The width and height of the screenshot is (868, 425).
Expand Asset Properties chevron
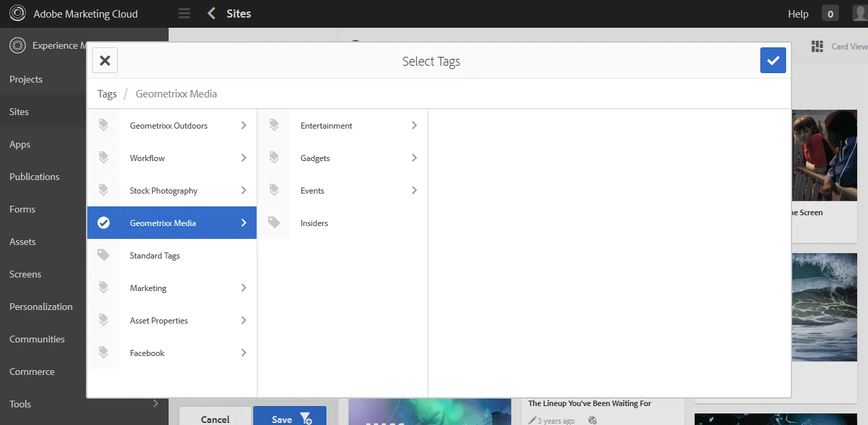pos(244,320)
